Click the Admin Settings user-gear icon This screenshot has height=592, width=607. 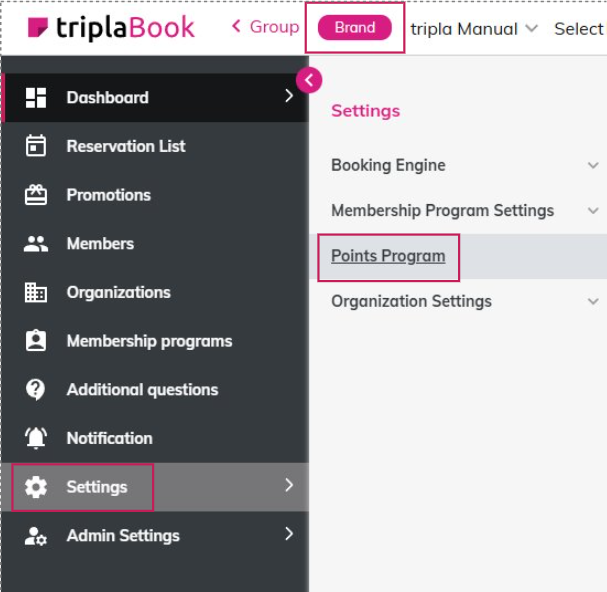(36, 536)
